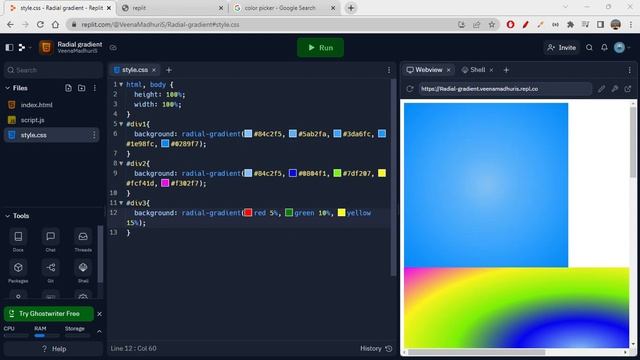Click the green color swatch
This screenshot has height=360, width=640.
(289, 212)
